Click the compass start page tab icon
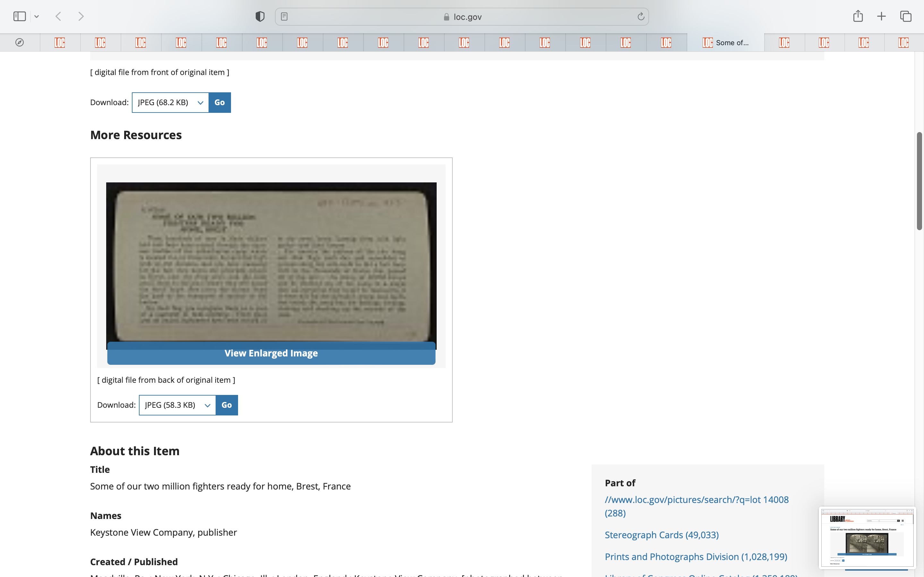 20,42
